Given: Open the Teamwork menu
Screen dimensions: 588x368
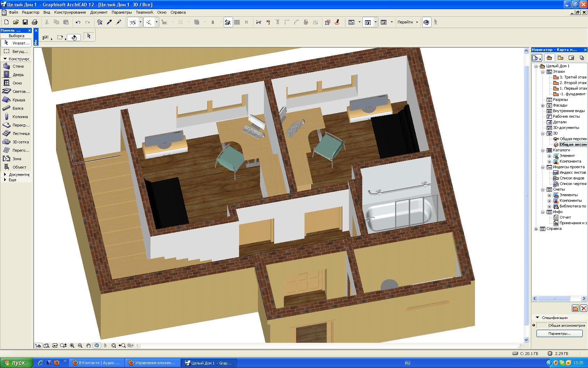Looking at the screenshot, I should tap(145, 12).
